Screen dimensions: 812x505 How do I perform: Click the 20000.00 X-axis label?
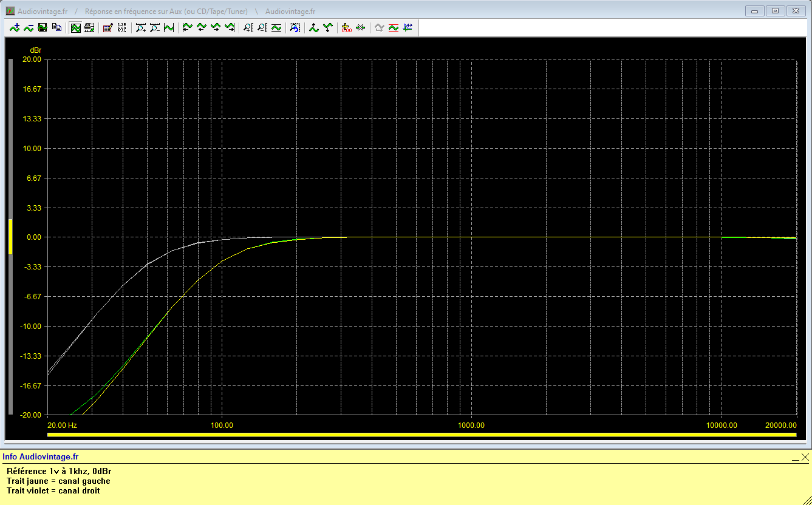pyautogui.click(x=780, y=425)
